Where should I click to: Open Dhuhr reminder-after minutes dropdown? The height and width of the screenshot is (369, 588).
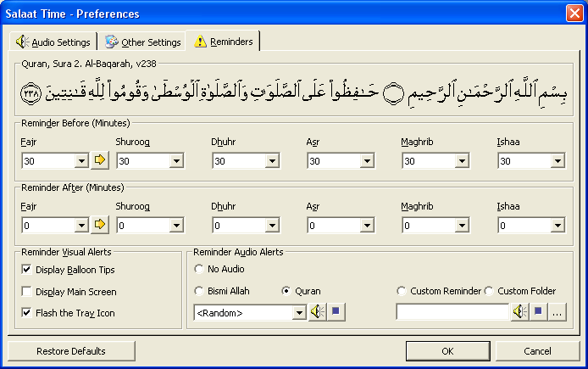coord(272,226)
